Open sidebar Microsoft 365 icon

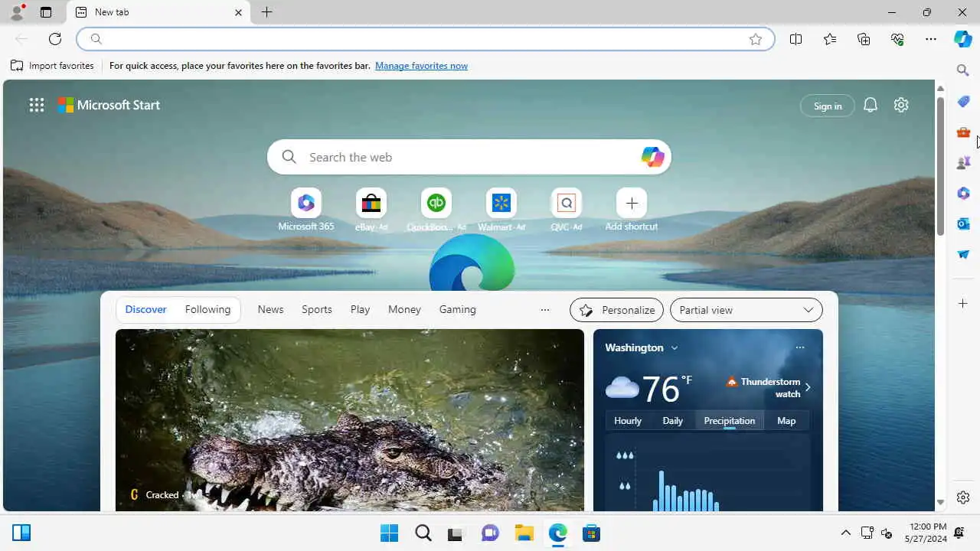963,193
